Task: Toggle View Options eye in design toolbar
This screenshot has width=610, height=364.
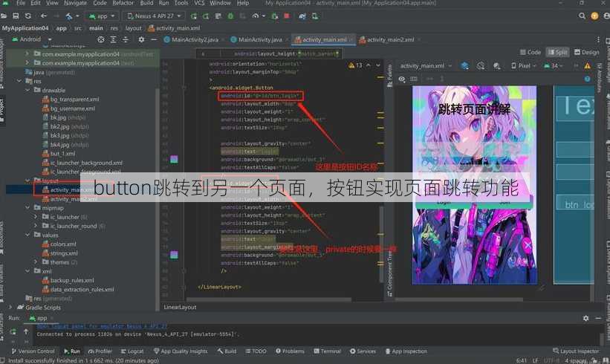Action: (x=401, y=79)
